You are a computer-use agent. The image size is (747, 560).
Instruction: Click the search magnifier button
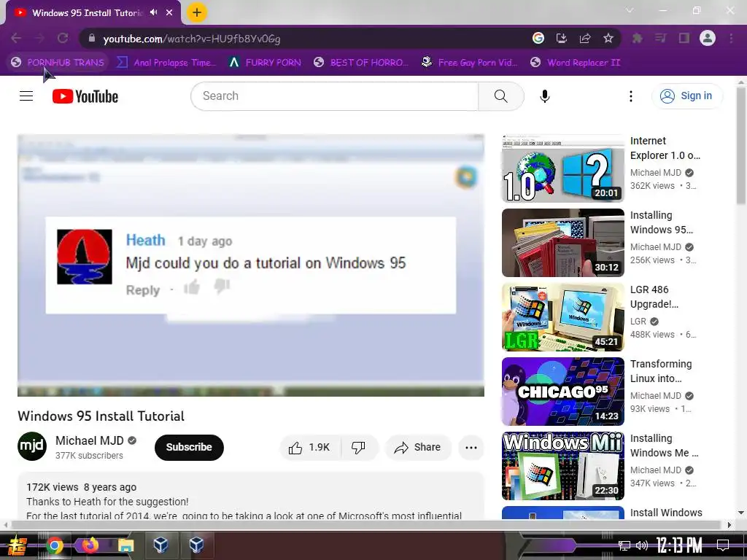click(500, 96)
